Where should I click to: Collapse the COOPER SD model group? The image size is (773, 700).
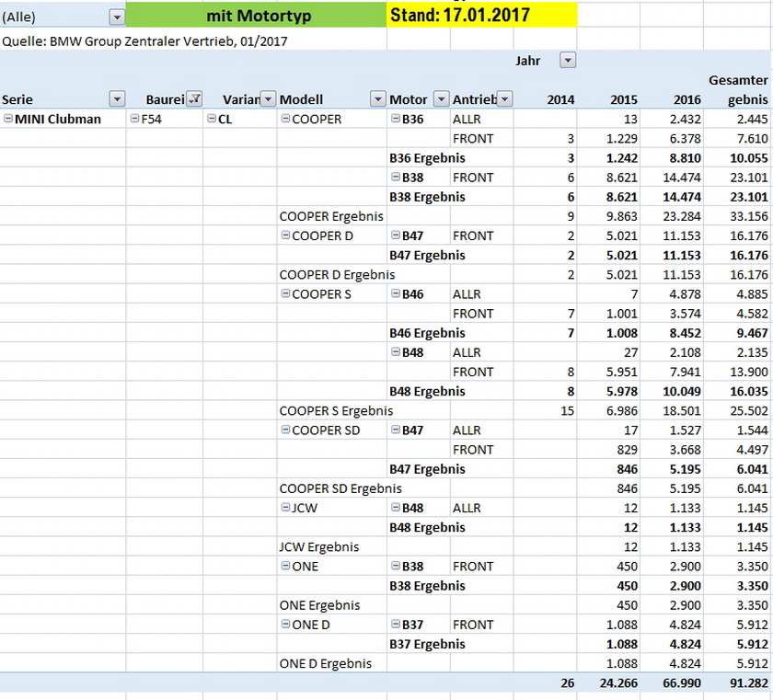[285, 430]
